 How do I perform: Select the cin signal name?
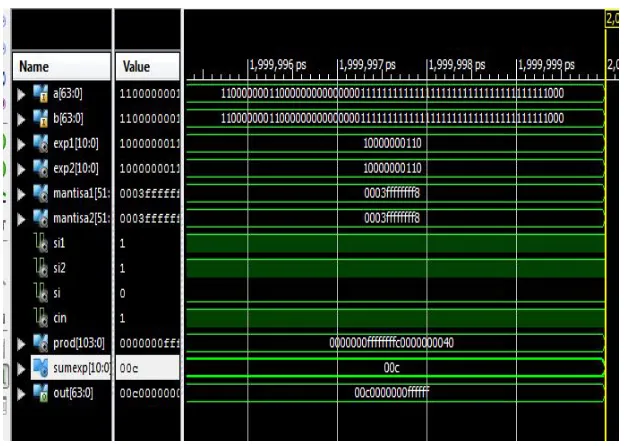(60, 318)
